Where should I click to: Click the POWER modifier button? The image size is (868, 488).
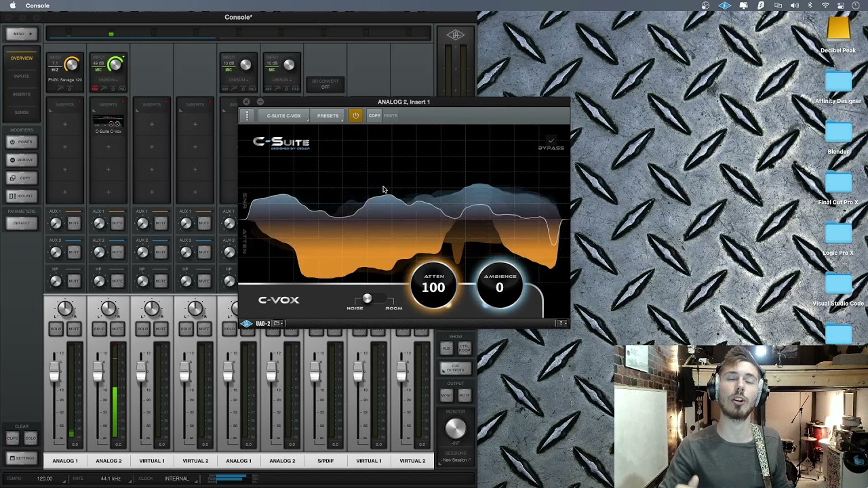(22, 142)
